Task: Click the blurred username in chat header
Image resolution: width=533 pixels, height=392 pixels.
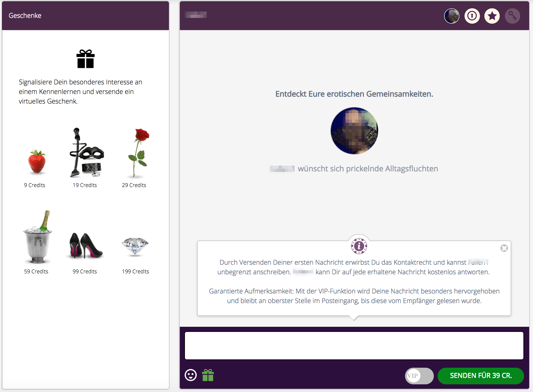Action: [196, 15]
